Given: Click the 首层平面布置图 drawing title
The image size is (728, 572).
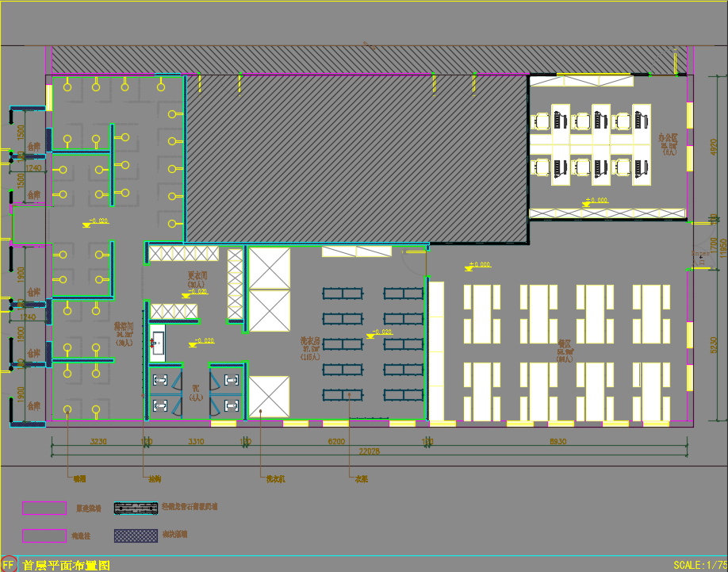Looking at the screenshot, I should pyautogui.click(x=66, y=565).
